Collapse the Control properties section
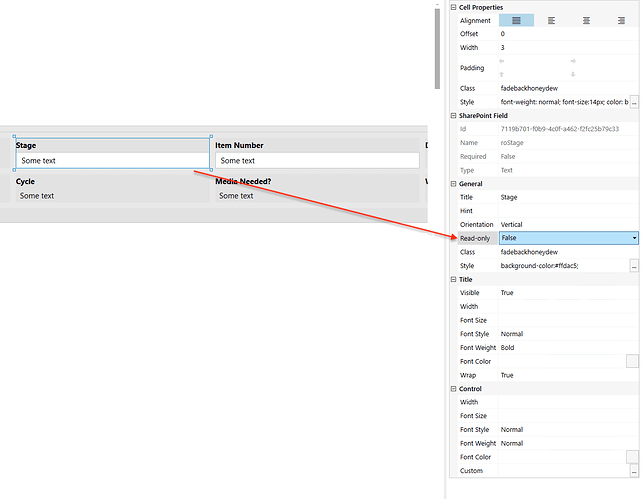 (x=453, y=389)
